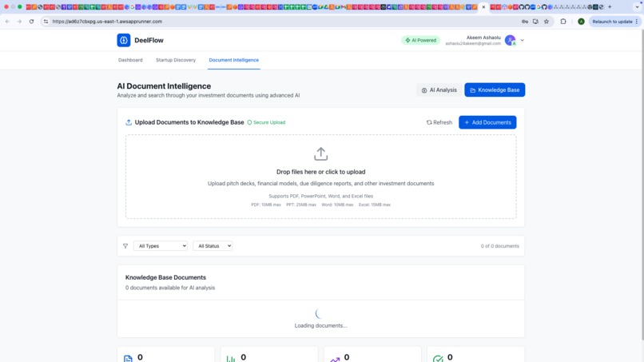The height and width of the screenshot is (362, 644).
Task: Click '0 documents available for AI analysis' text
Action: pyautogui.click(x=170, y=288)
